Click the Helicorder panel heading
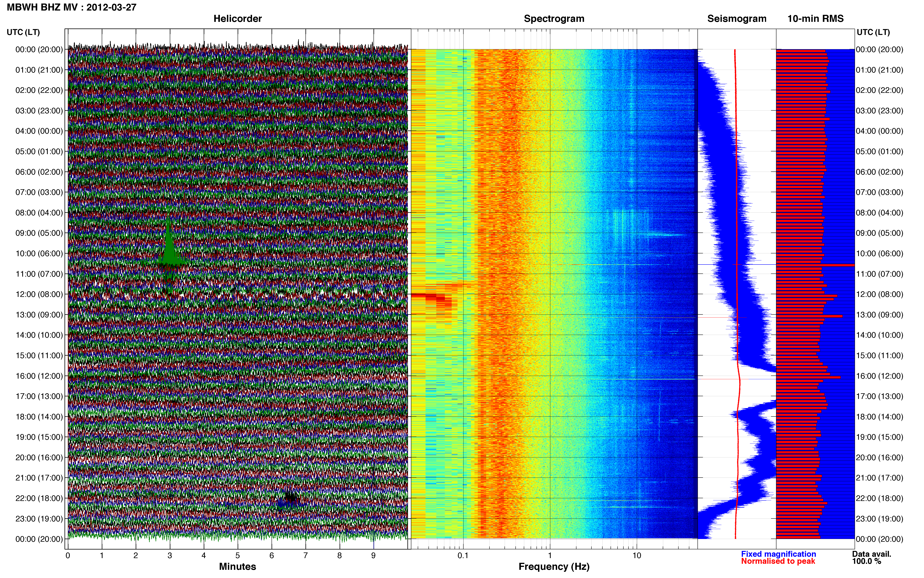 click(x=237, y=19)
